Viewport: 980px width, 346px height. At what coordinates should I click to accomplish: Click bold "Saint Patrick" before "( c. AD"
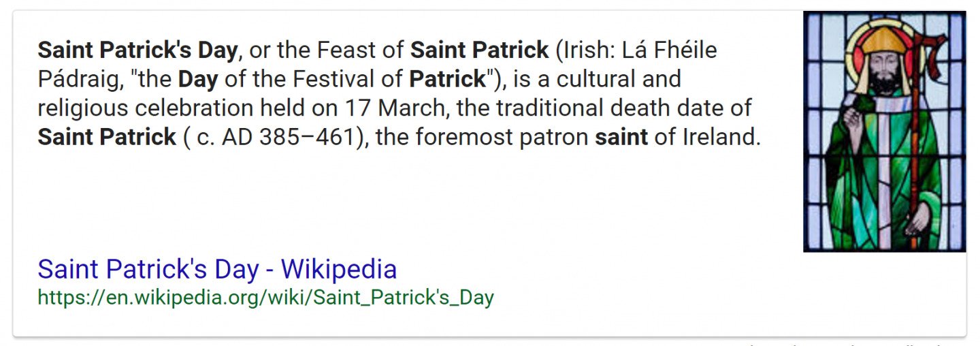[x=107, y=138]
